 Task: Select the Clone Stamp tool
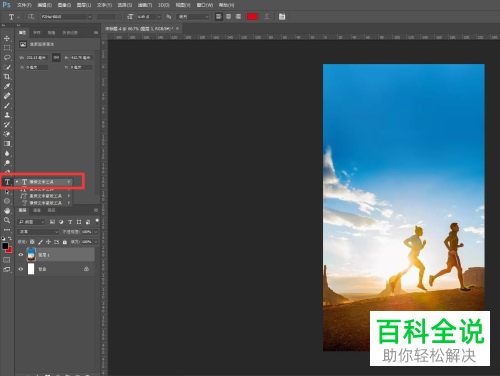[7, 115]
